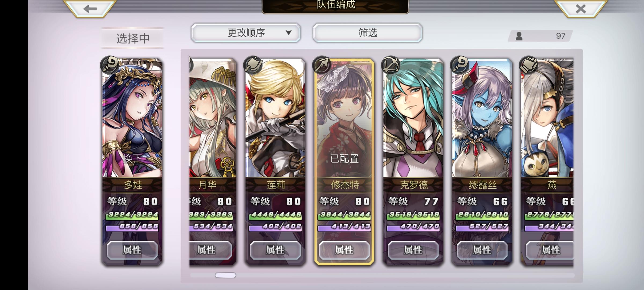Tap axe class icon on 莲莉 card
The width and height of the screenshot is (644, 290).
[x=253, y=65]
